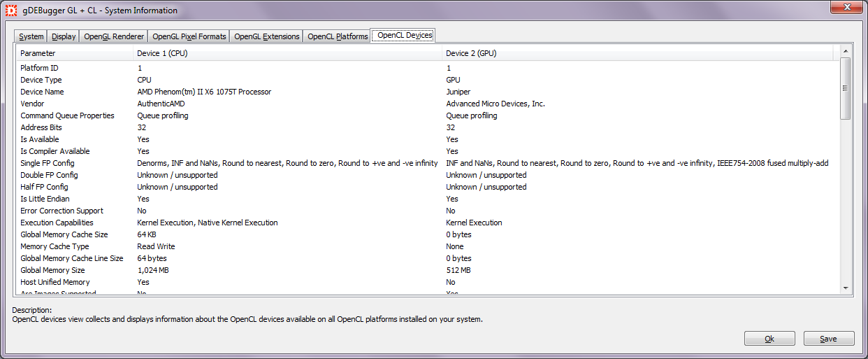Click the Device 1 (CPU) column header
Image resolution: width=868 pixels, height=359 pixels.
[x=288, y=53]
